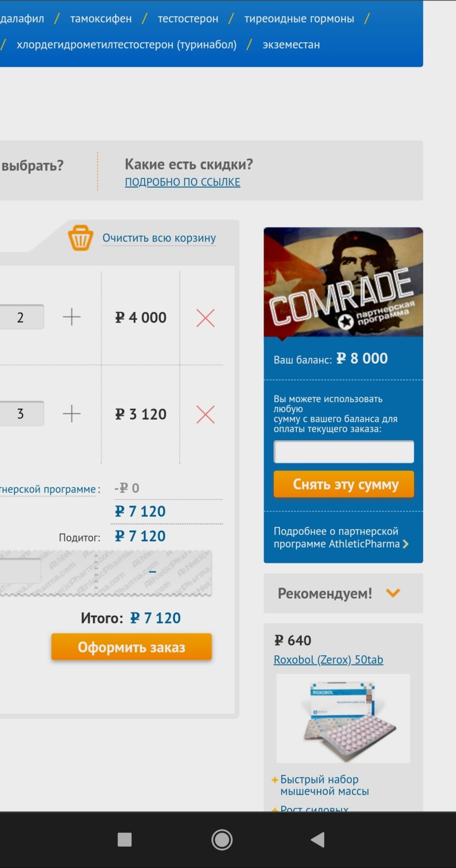Viewport: 456px width, 868px height.
Task: Open arrow next to партнерской программе AthleticPharma
Action: pyautogui.click(x=406, y=544)
